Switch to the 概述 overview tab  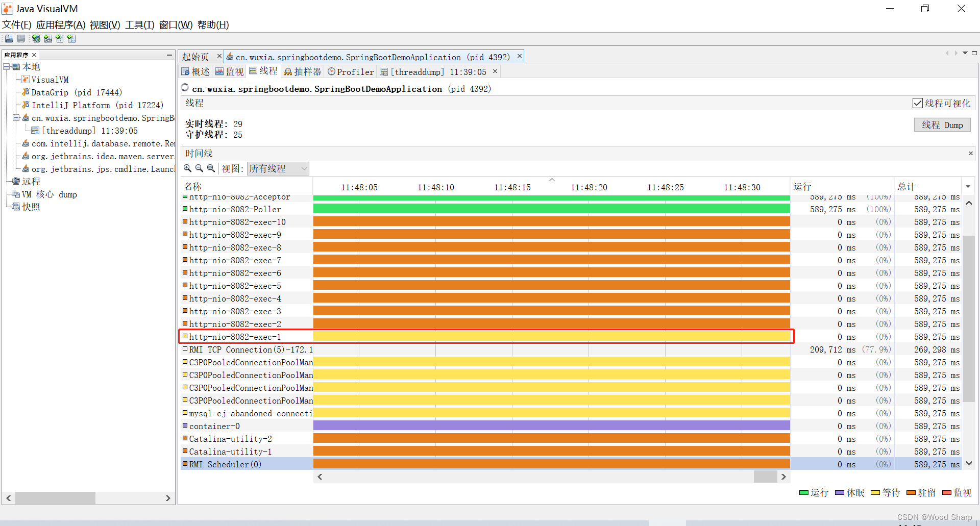click(x=195, y=72)
